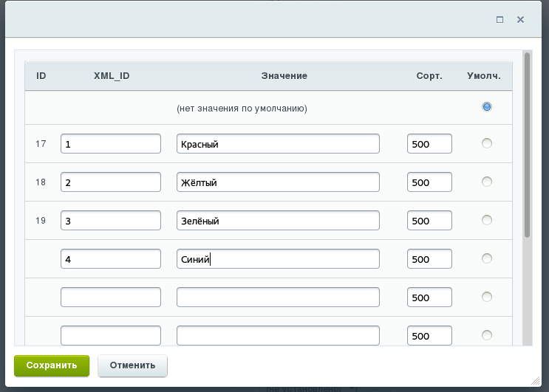Click the maximize window icon
The image size is (549, 392).
(x=499, y=20)
